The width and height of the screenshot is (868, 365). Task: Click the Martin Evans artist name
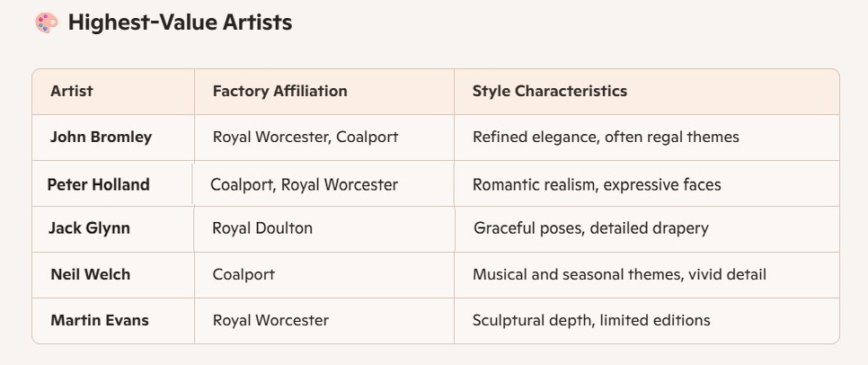tap(100, 320)
